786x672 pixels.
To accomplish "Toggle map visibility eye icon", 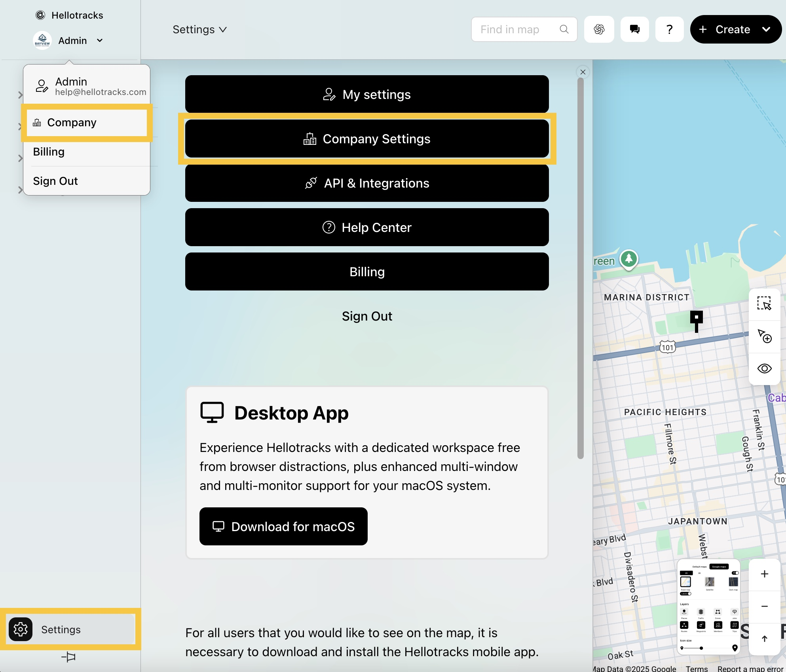I will point(764,368).
